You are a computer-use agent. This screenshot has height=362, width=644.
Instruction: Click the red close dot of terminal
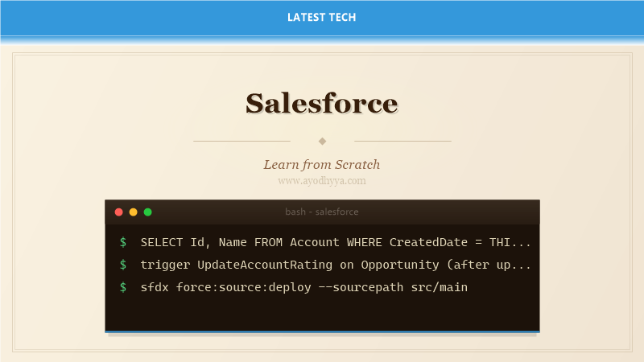[x=118, y=212]
